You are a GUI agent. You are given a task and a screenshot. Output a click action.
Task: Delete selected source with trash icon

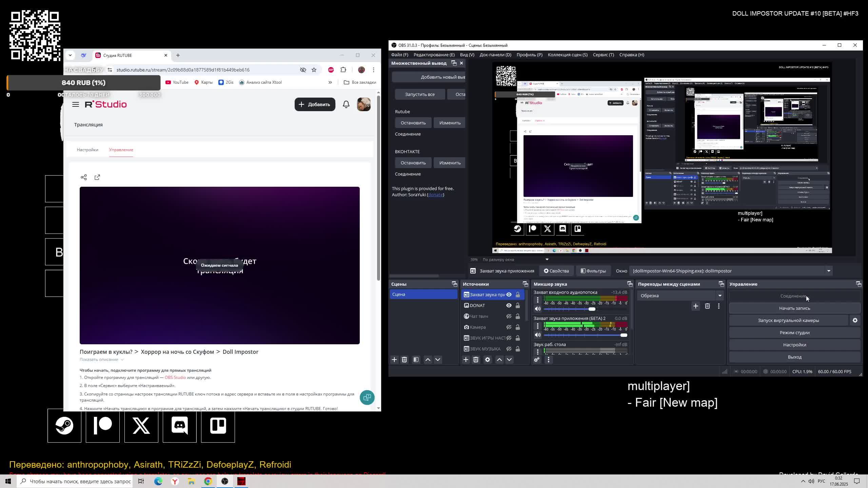point(476,360)
